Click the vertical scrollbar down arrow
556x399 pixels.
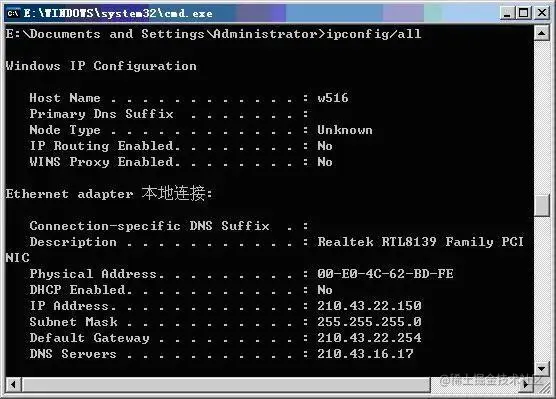[x=541, y=369]
